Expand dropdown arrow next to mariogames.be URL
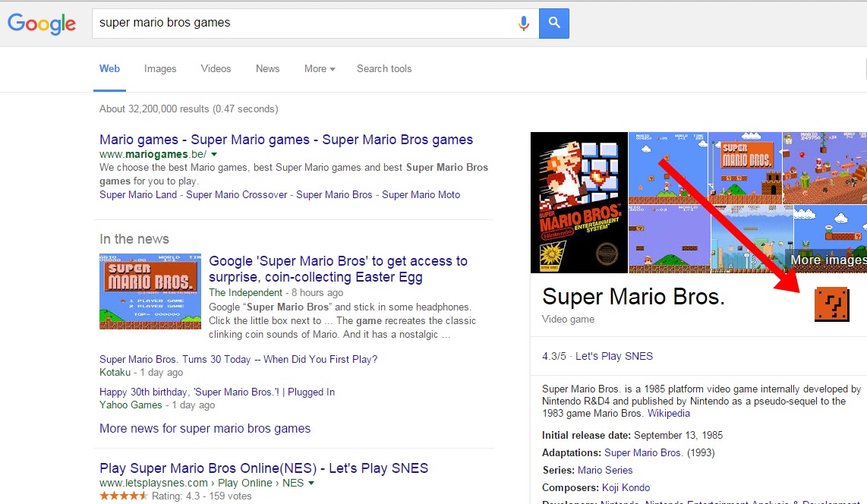This screenshot has width=867, height=504. point(214,154)
